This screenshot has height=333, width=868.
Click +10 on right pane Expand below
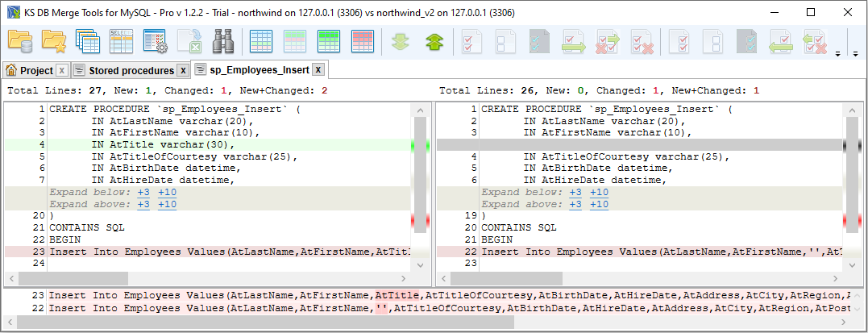click(x=599, y=192)
